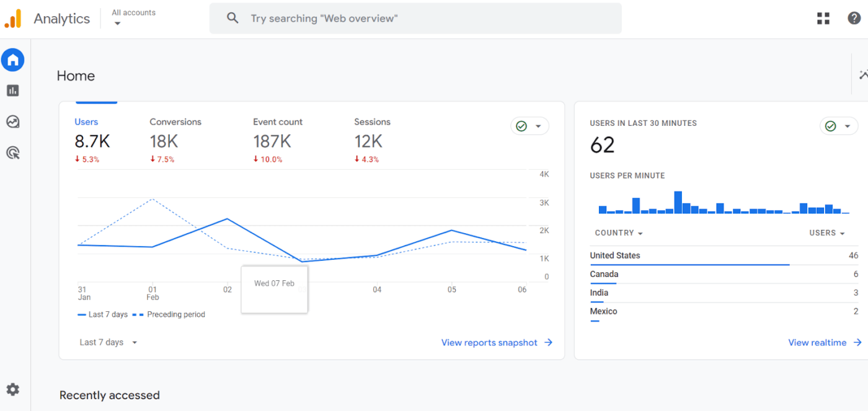This screenshot has width=868, height=411.
Task: Focus the search field
Action: coord(415,19)
